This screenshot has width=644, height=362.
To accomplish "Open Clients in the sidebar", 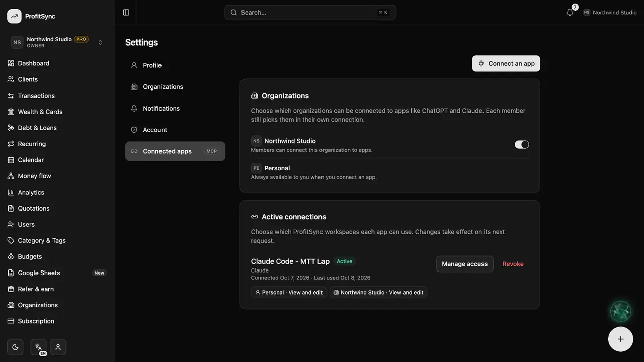I will click(57, 79).
